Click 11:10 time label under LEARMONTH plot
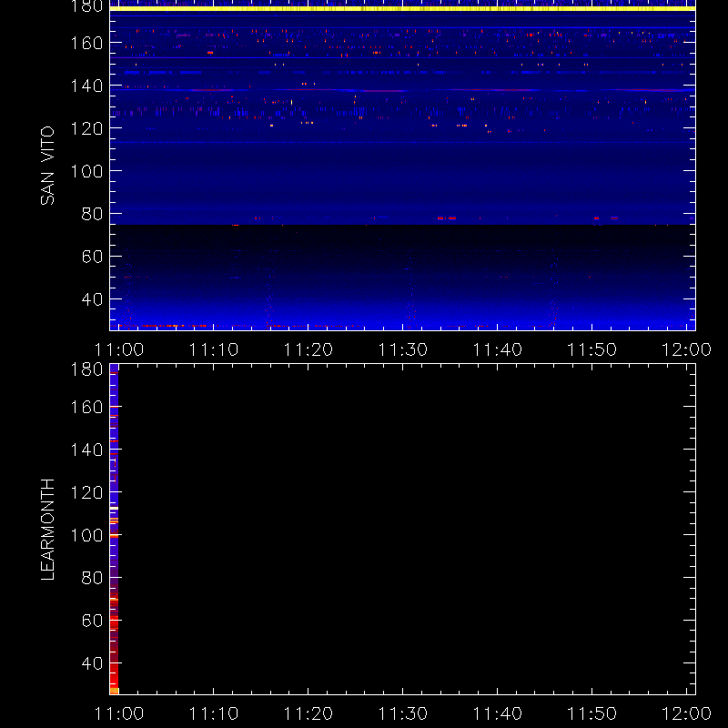Screen dimensions: 728x728 (214, 713)
